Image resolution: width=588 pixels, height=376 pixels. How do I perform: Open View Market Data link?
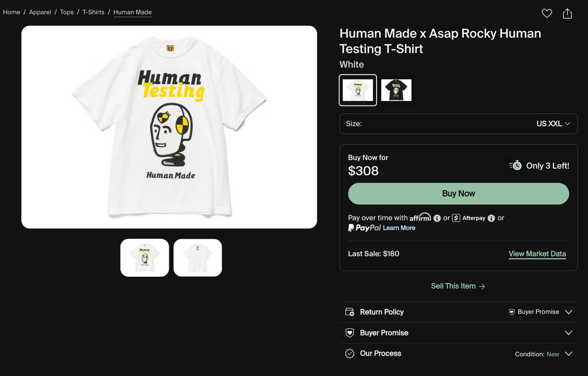pos(537,254)
